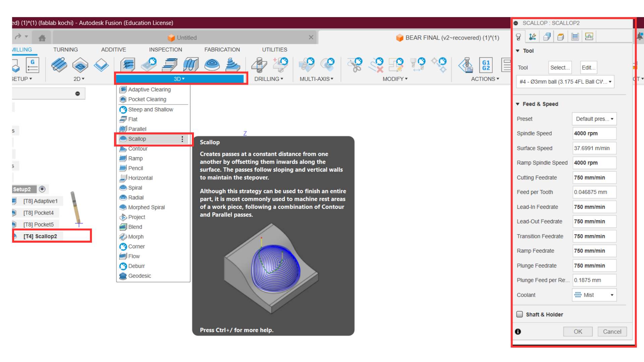This screenshot has height=362, width=644.
Task: Activate the Setup2 radio button
Action: point(42,189)
